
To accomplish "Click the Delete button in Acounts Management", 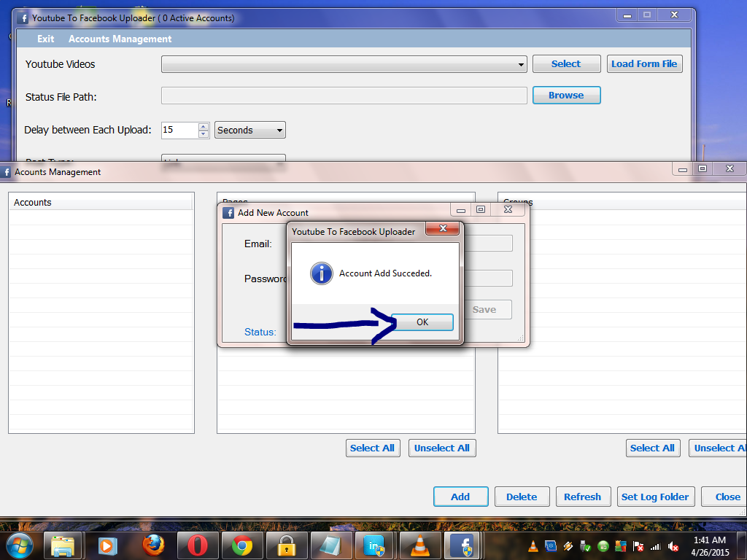I will [522, 497].
